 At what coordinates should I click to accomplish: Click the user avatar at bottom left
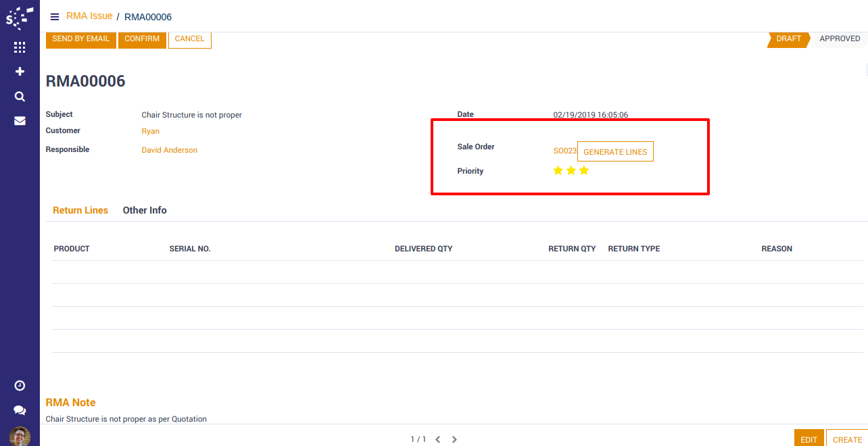click(x=20, y=436)
